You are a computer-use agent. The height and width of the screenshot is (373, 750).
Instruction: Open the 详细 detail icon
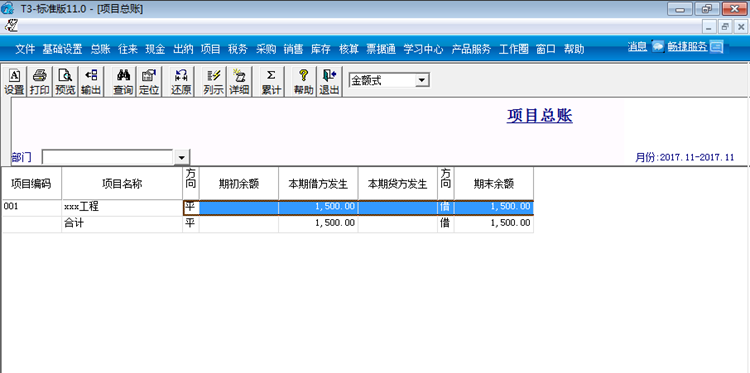239,81
